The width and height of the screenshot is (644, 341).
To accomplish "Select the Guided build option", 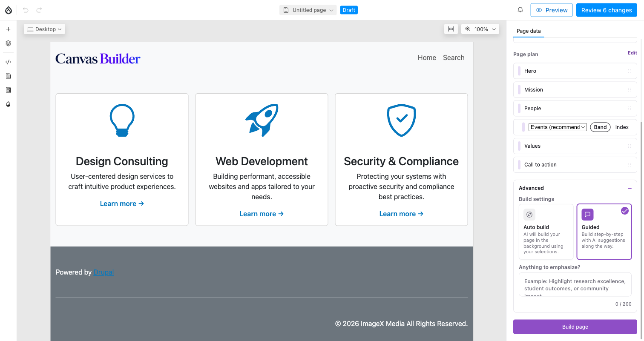I will pos(604,232).
